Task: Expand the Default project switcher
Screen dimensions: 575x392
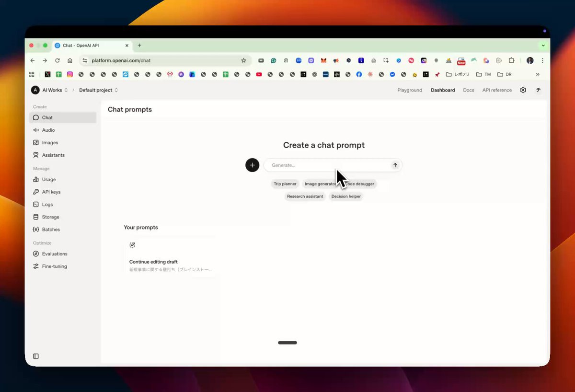Action: click(x=98, y=90)
